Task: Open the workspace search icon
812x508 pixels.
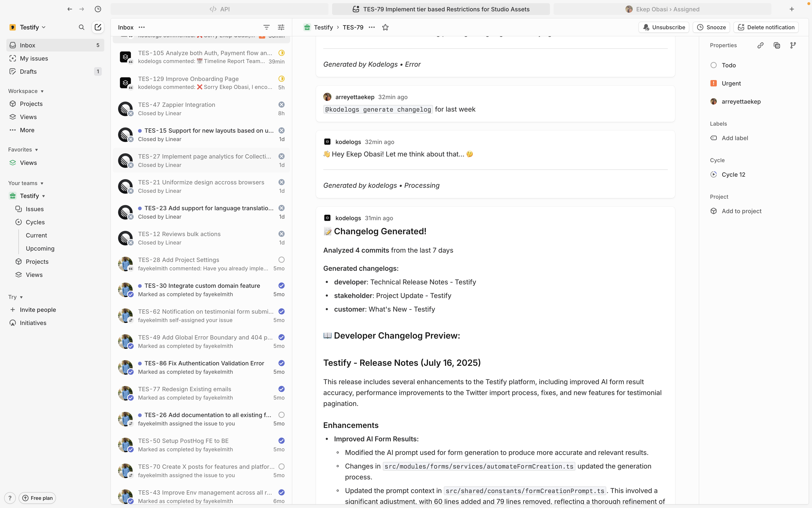Action: pos(81,27)
